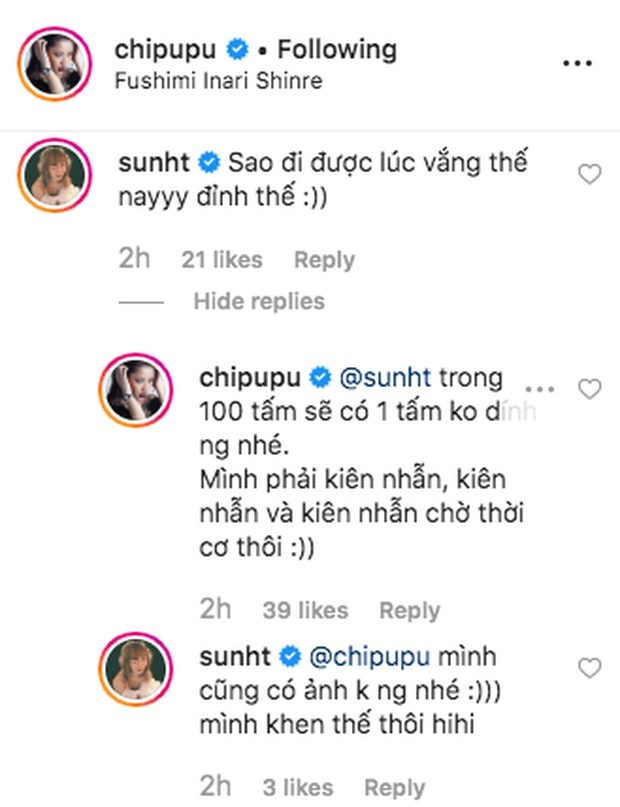View the 21 likes on sunht's comment
620x807 pixels.
[221, 259]
